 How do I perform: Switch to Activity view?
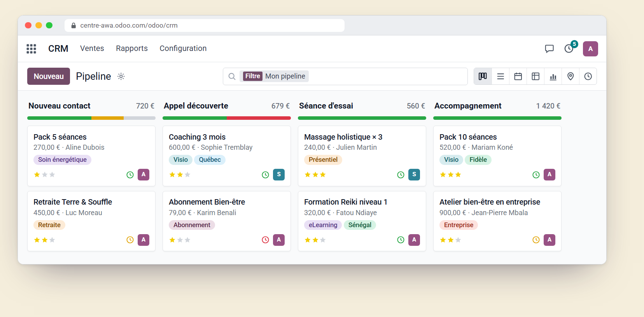point(588,76)
